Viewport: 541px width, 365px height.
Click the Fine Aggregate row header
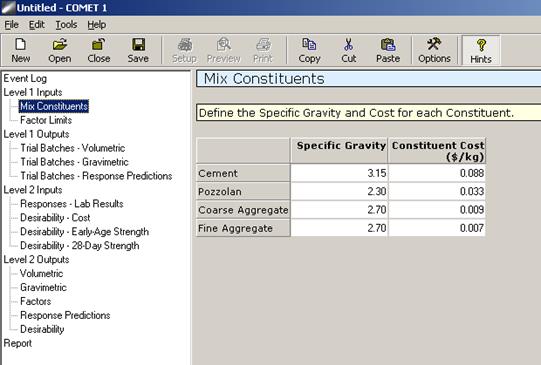(x=243, y=228)
